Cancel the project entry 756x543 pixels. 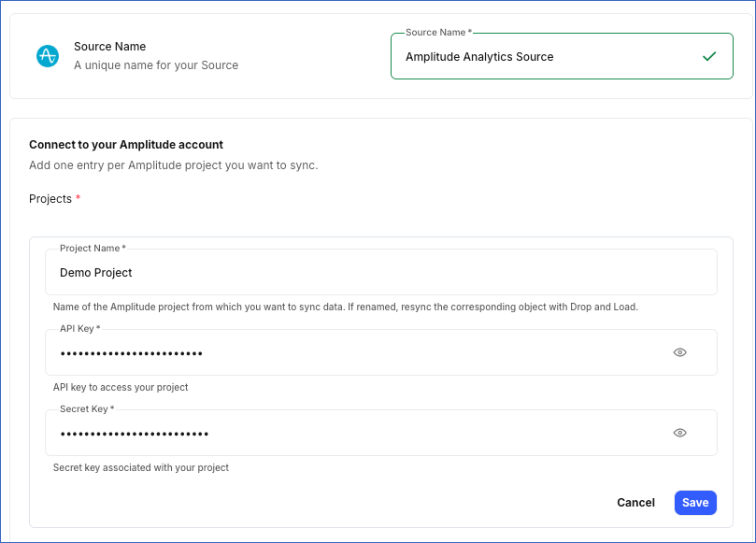pyautogui.click(x=635, y=503)
